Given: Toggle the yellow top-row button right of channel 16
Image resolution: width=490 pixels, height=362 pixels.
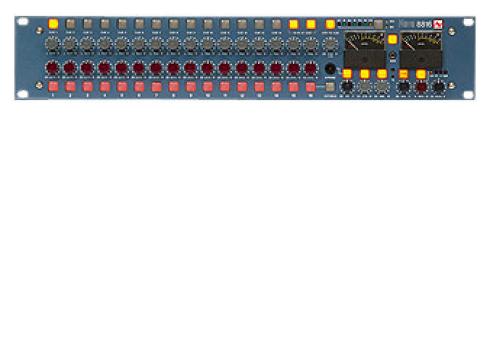Looking at the screenshot, I should point(330,24).
